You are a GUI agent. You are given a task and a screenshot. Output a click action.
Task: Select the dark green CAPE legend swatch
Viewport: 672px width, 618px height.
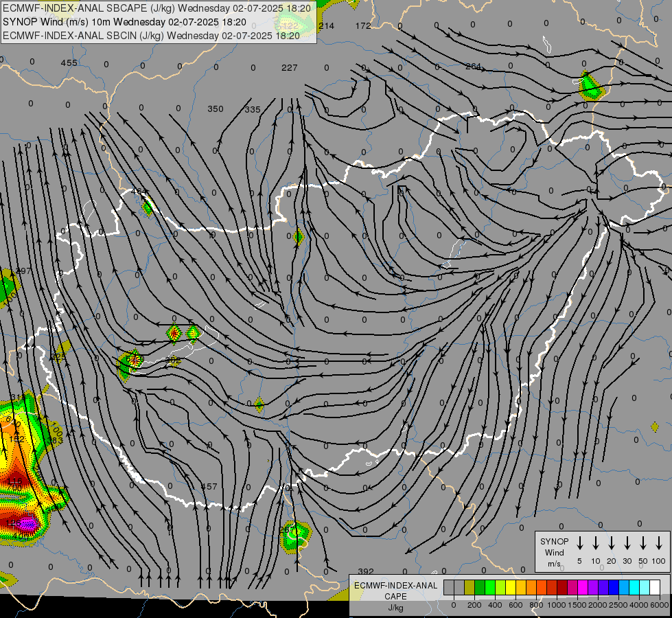(480, 587)
